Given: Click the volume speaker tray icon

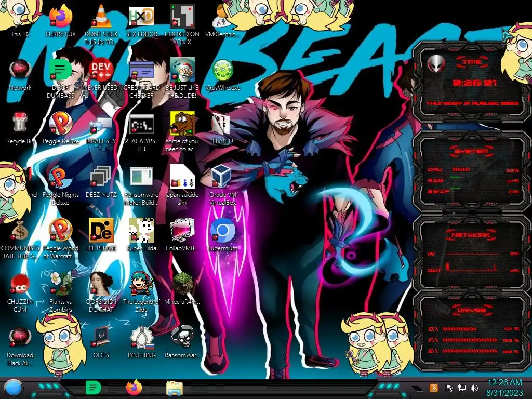Looking at the screenshot, I should click(474, 388).
